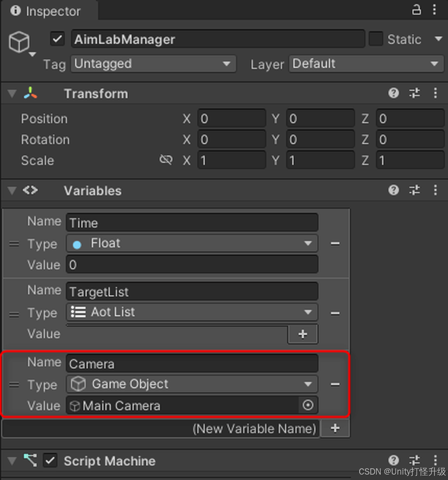Click the Time variable value field

click(x=192, y=265)
